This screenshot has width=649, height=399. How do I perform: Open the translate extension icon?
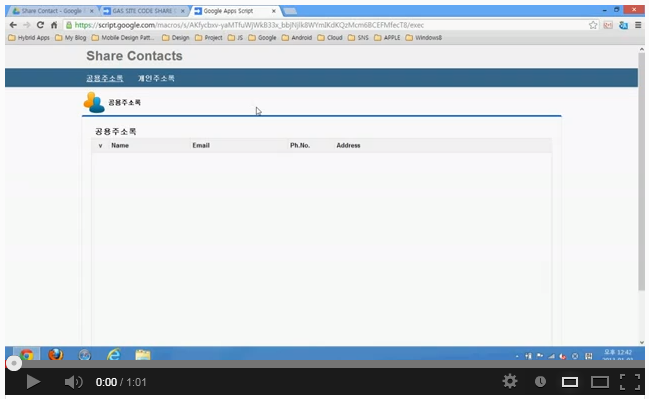coord(623,25)
